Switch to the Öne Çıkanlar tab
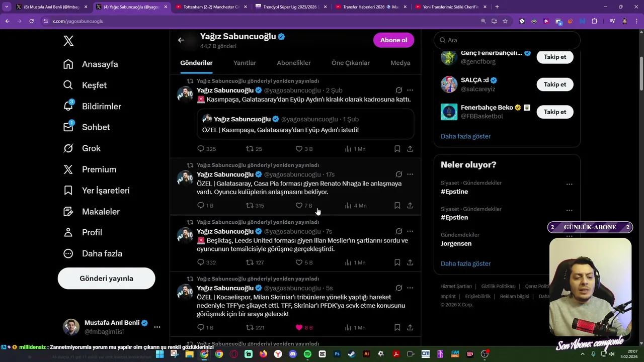This screenshot has width=644, height=362. pyautogui.click(x=351, y=63)
